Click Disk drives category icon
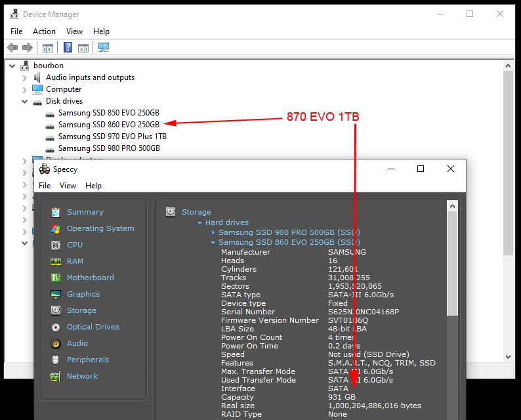 click(37, 102)
